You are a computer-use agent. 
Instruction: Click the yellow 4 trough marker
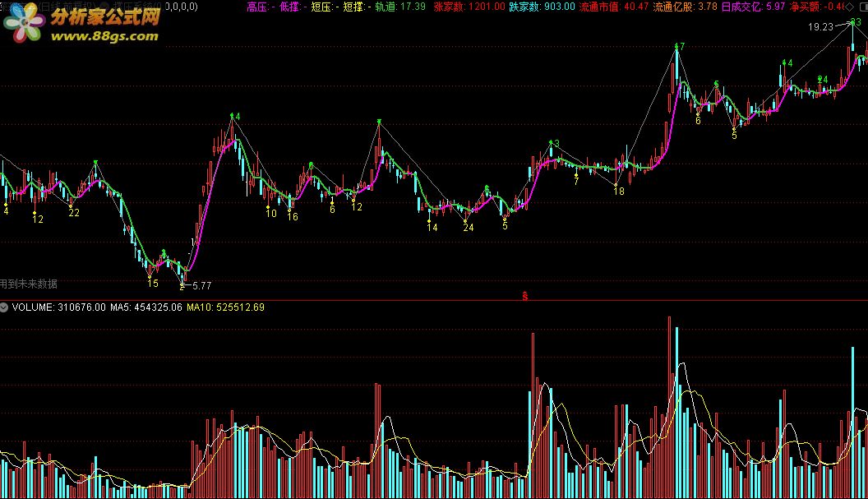click(x=6, y=211)
